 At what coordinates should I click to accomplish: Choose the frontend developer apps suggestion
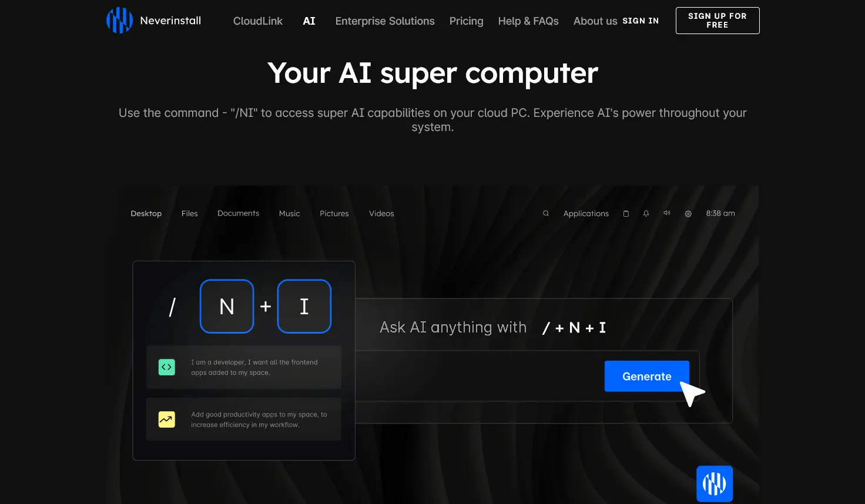coord(244,367)
